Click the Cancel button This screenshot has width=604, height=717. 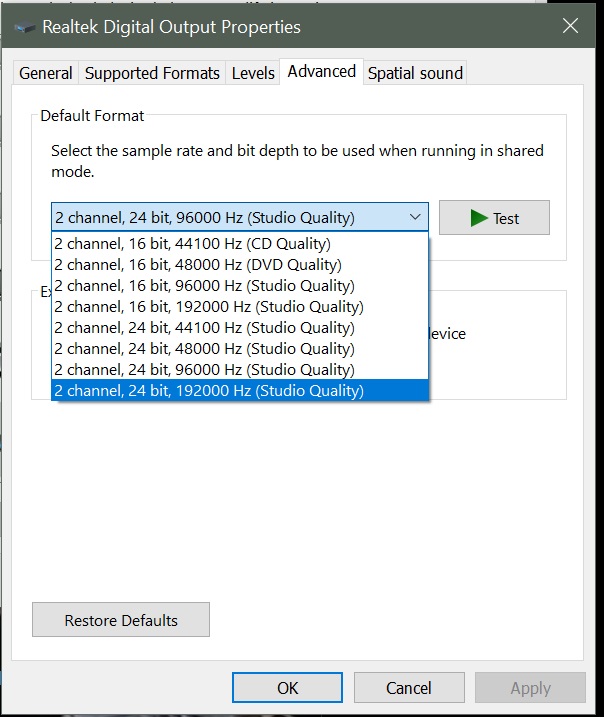click(409, 688)
